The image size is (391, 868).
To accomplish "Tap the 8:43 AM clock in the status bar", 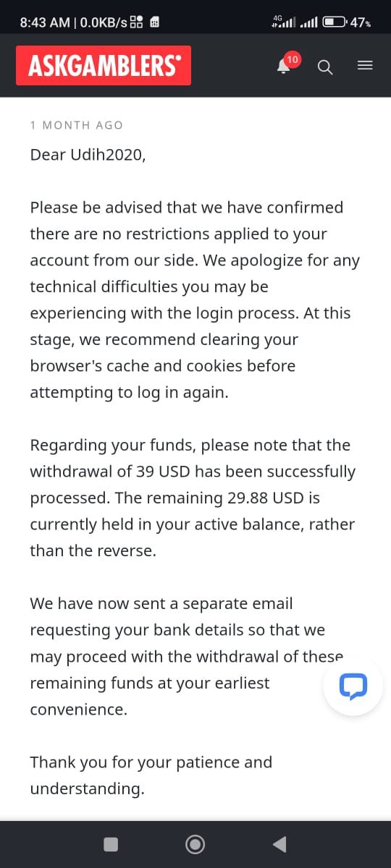I will 44,22.
